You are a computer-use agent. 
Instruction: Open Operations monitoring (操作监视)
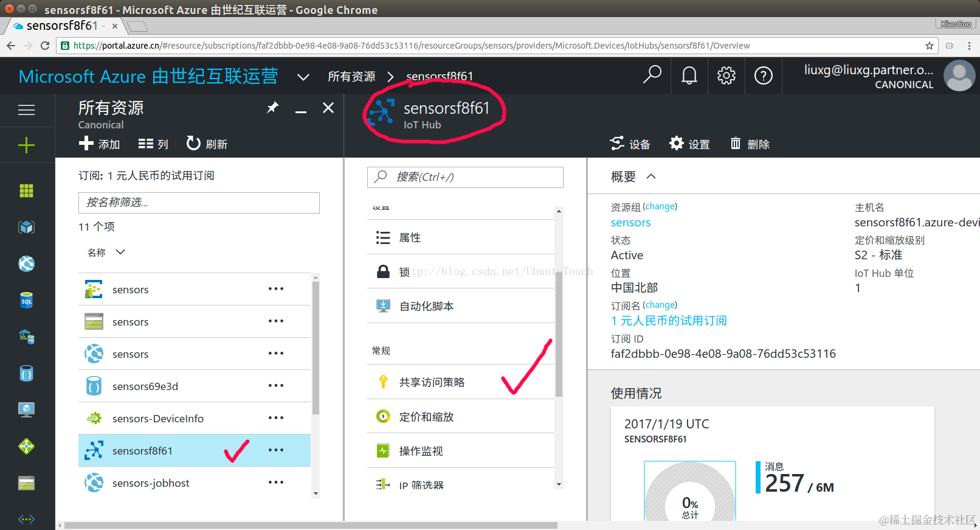pos(461,451)
